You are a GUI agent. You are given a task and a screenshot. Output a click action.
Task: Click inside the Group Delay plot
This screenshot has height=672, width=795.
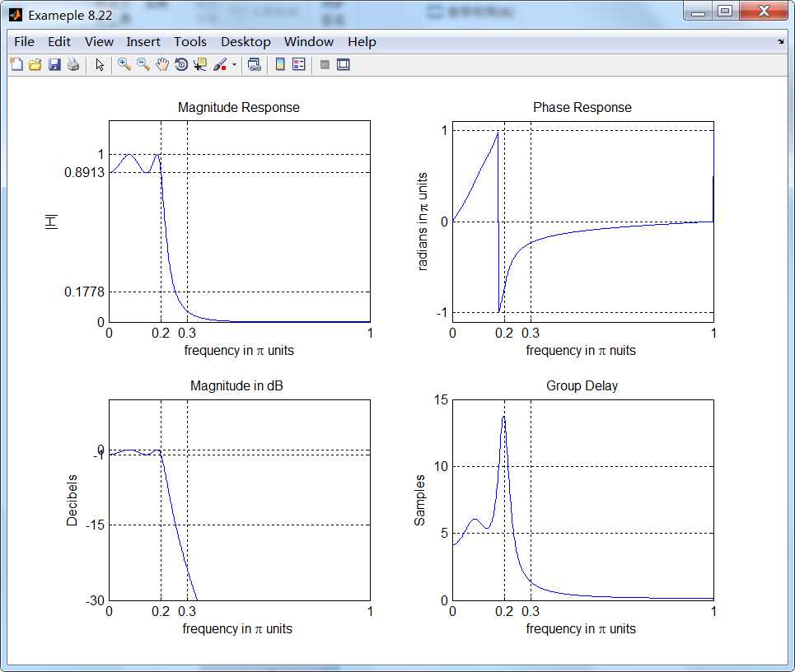pos(610,511)
